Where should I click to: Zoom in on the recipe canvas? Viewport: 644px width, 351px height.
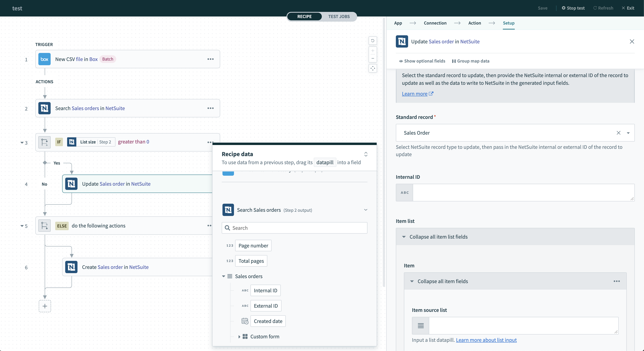372,51
